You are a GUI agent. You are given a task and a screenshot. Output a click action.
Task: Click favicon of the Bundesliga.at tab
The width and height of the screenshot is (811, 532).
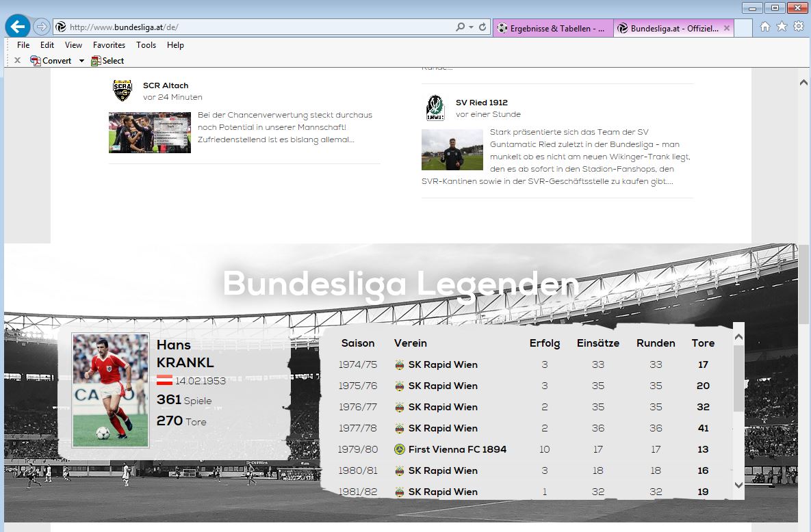click(623, 29)
